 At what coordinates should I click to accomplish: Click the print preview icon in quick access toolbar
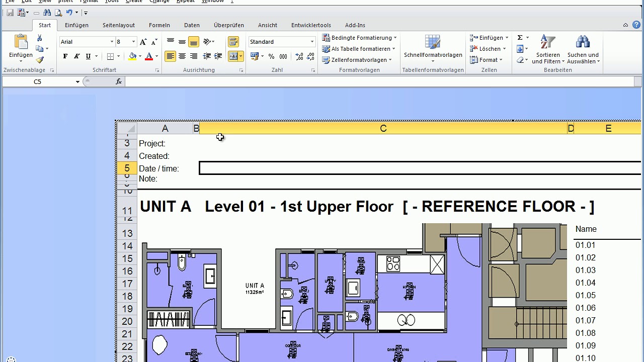[58, 13]
